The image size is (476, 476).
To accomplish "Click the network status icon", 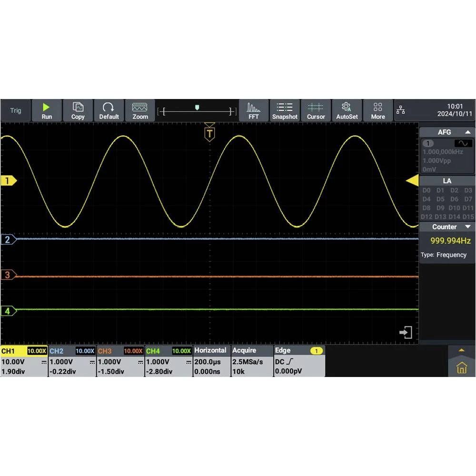I will pyautogui.click(x=401, y=110).
